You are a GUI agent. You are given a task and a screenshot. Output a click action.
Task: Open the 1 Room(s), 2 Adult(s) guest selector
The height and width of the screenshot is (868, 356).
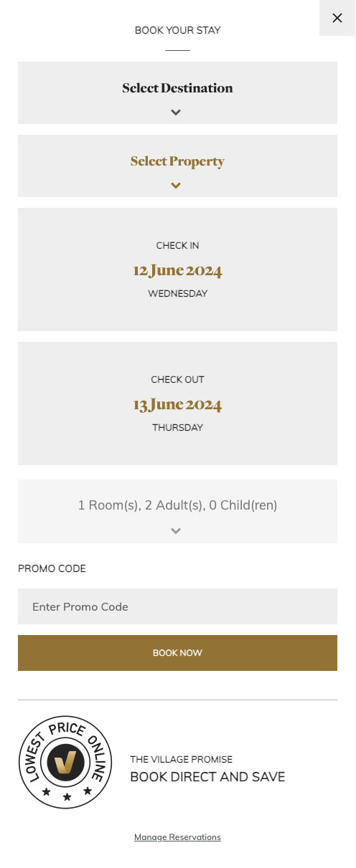point(177,511)
